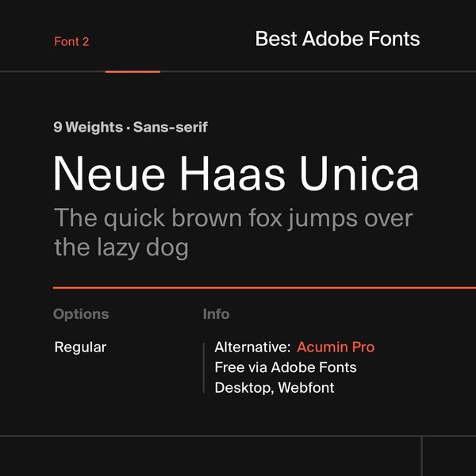476x476 pixels.
Task: Click the vertical info divider bar
Action: [x=204, y=368]
